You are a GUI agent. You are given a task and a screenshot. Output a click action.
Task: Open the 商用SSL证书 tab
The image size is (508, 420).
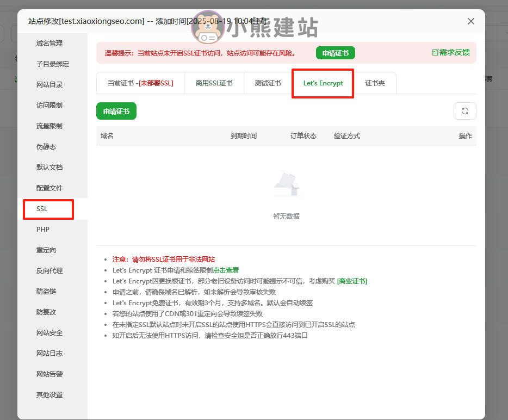(214, 83)
